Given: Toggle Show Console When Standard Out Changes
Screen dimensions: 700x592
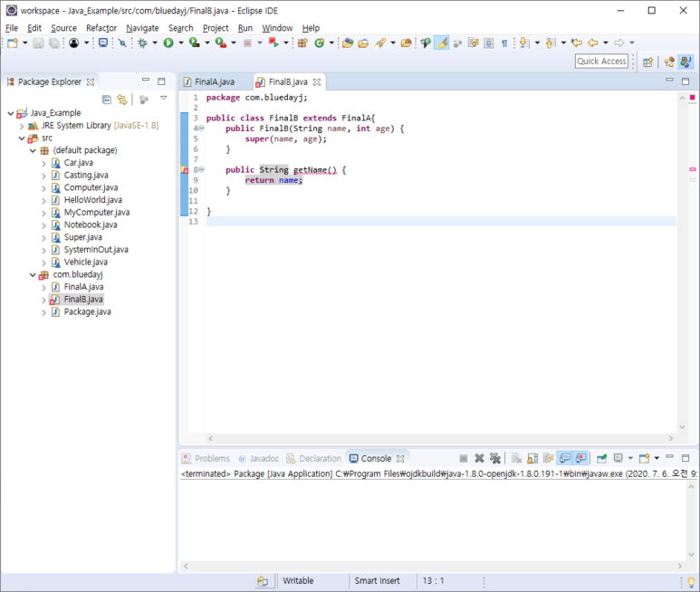Looking at the screenshot, I should pos(565,458).
